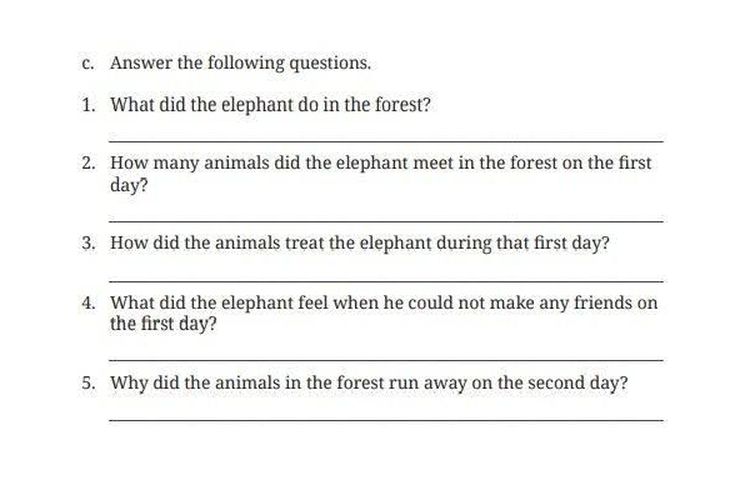This screenshot has width=750, height=500.
Task: Click the number label '2.'
Action: [88, 163]
